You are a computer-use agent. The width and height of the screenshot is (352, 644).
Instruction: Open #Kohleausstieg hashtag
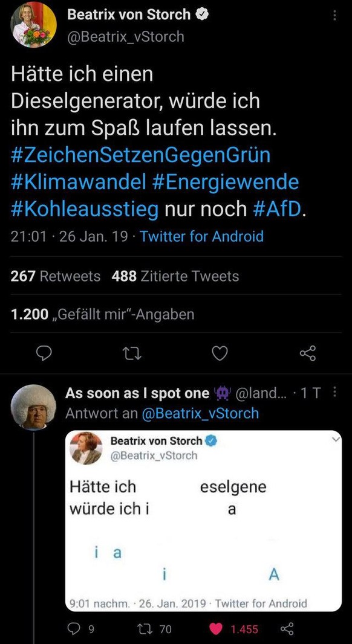point(85,210)
